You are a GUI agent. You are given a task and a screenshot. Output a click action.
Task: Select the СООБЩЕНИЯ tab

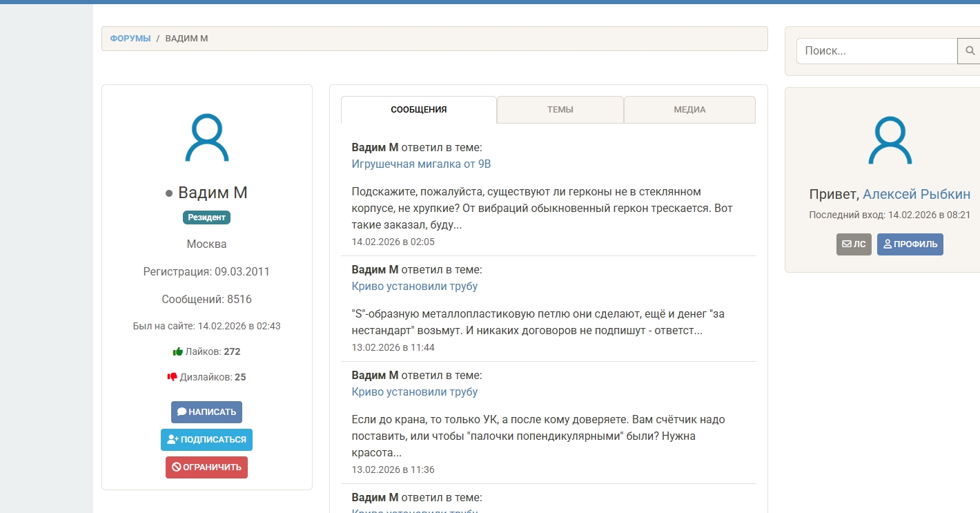418,110
